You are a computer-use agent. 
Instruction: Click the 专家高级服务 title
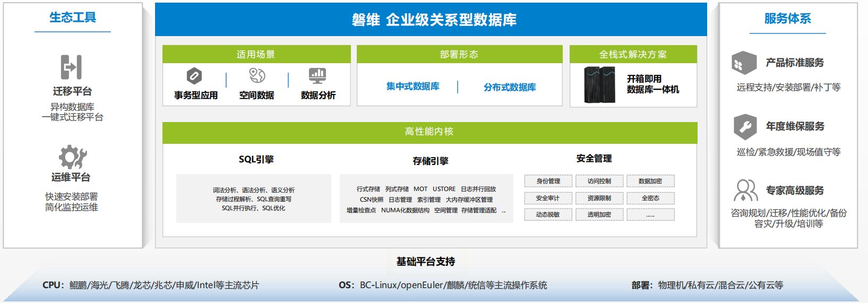coord(795,191)
